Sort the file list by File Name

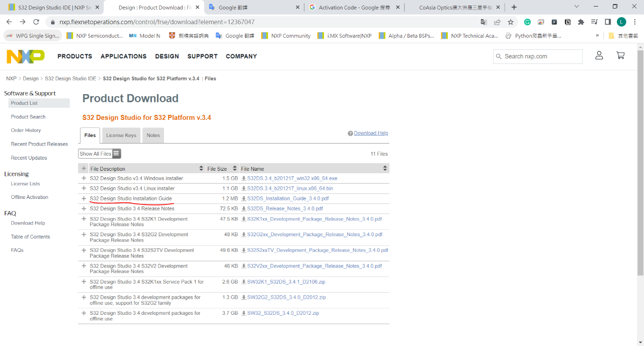pyautogui.click(x=385, y=169)
